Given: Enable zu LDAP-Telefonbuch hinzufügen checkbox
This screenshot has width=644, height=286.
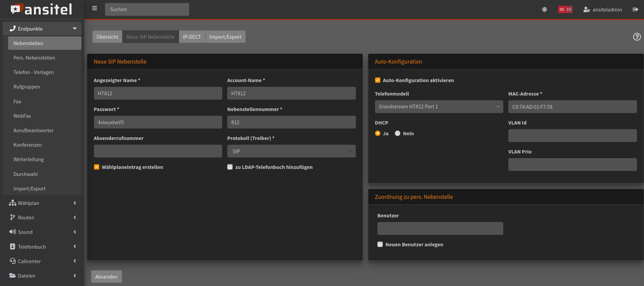Looking at the screenshot, I should [x=230, y=167].
